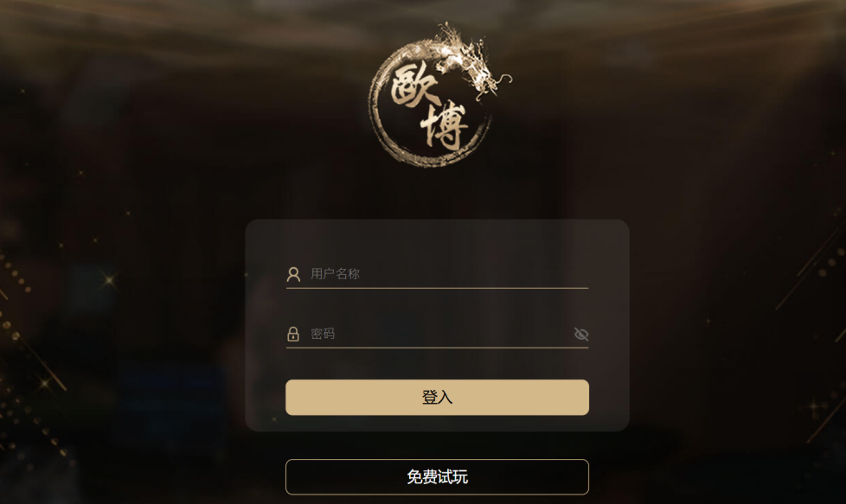Click the gold 登入 login button
Image resolution: width=846 pixels, height=504 pixels.
click(437, 398)
